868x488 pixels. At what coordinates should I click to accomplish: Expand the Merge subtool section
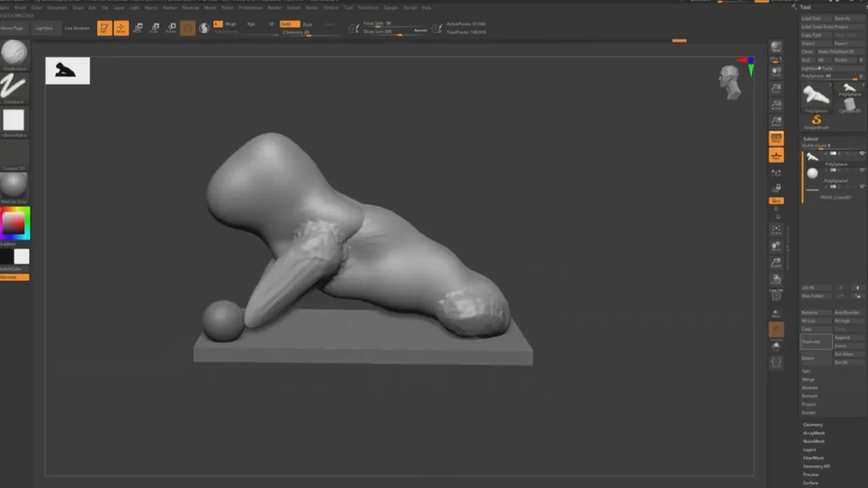[x=808, y=379]
